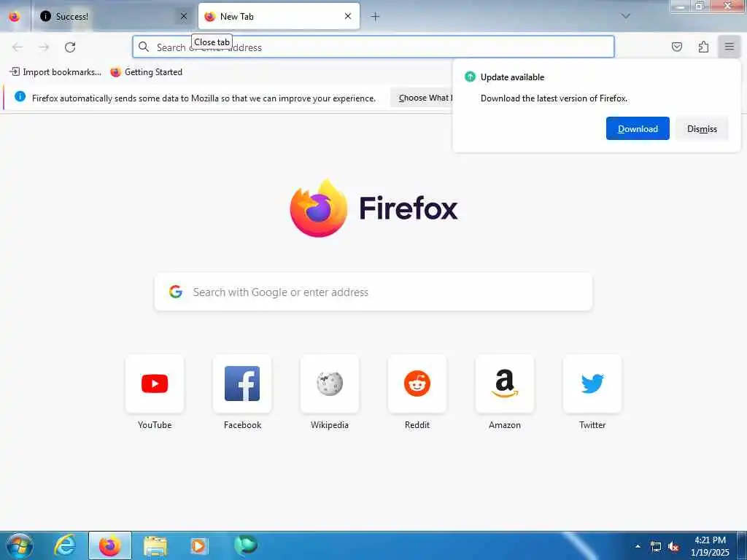
Task: Dismiss the update notification
Action: tap(702, 128)
